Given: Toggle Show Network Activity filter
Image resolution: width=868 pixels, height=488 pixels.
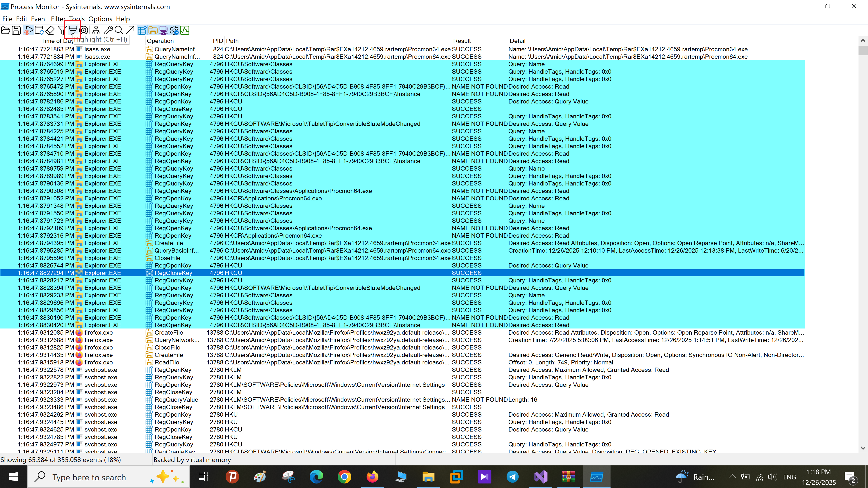Looking at the screenshot, I should [163, 30].
